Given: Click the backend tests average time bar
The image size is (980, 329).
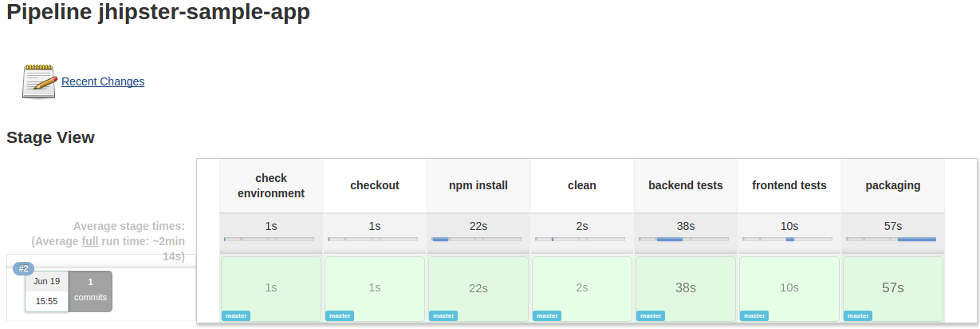Looking at the screenshot, I should pyautogui.click(x=684, y=239).
